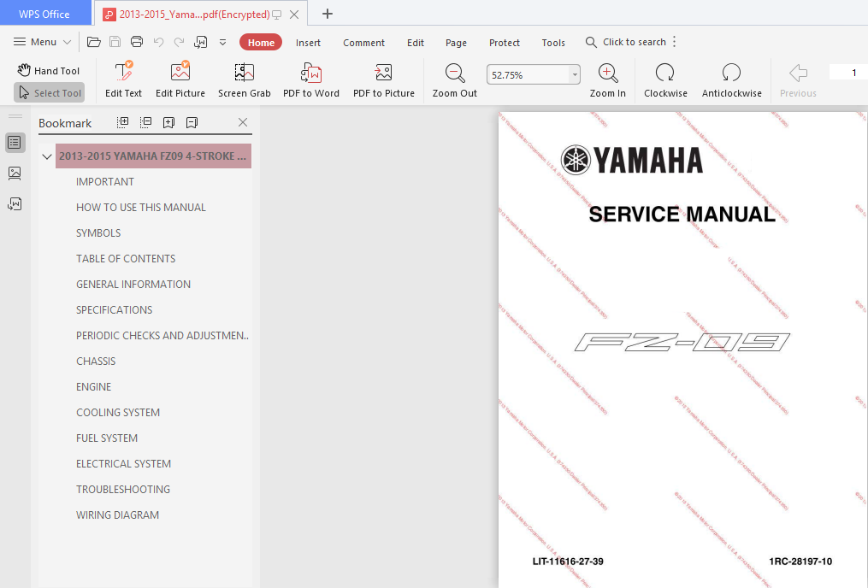Rotate page Anticlockwise

(x=732, y=80)
